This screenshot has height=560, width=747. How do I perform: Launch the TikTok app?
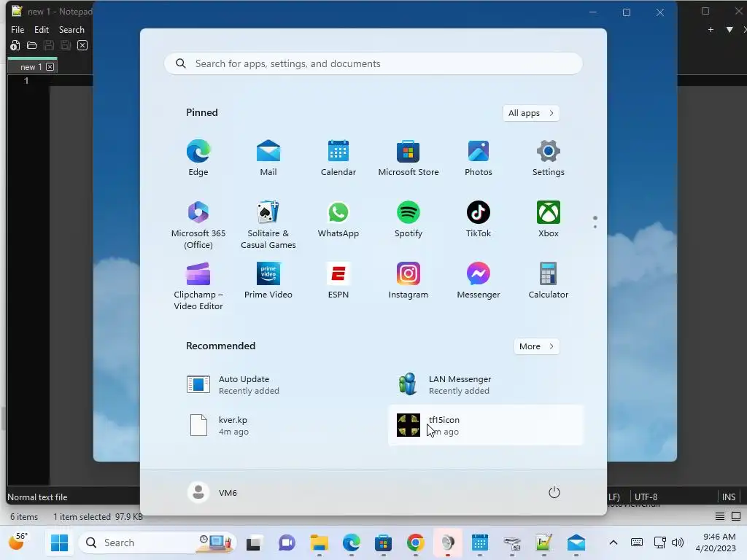(x=479, y=219)
